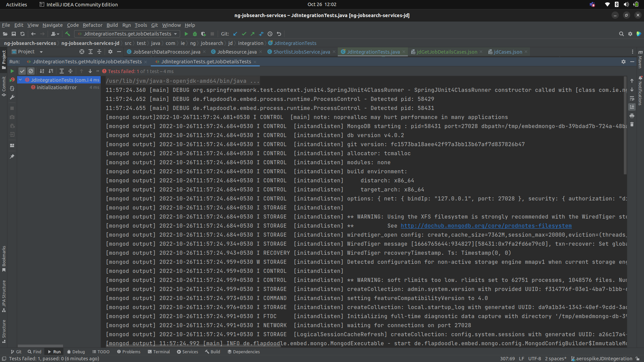Collapse all test results icon
Image resolution: width=644 pixels, height=362 pixels.
coord(70,71)
